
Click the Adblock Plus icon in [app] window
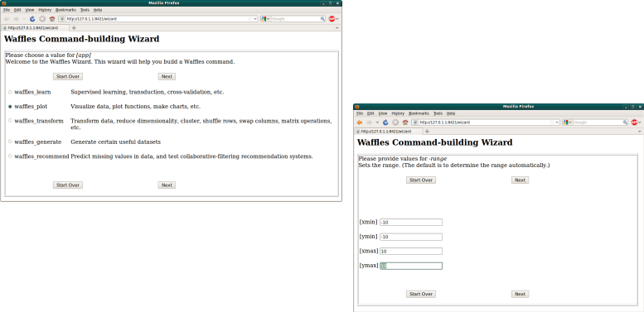pyautogui.click(x=332, y=19)
